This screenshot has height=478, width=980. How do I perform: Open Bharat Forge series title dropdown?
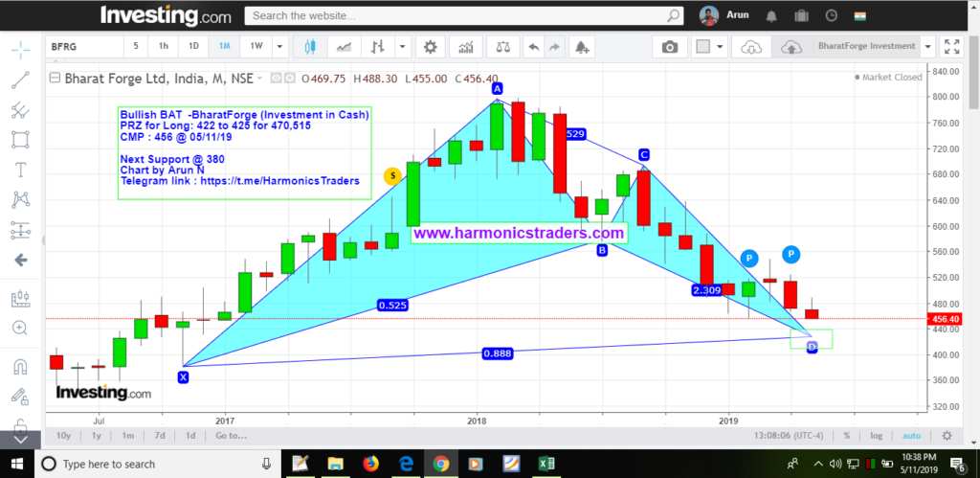(258, 79)
